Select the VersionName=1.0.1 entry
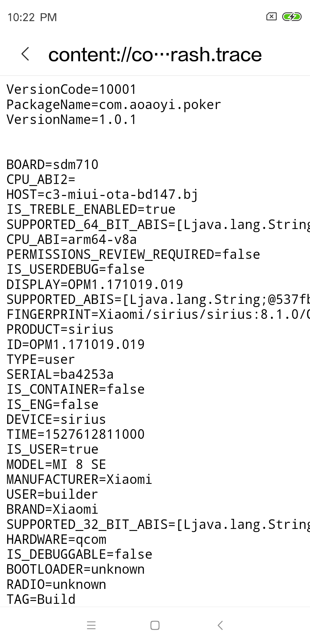This screenshot has width=310, height=644. tap(71, 120)
